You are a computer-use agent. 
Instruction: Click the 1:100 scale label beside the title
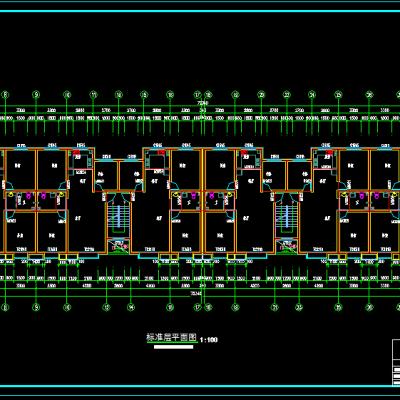pyautogui.click(x=209, y=340)
